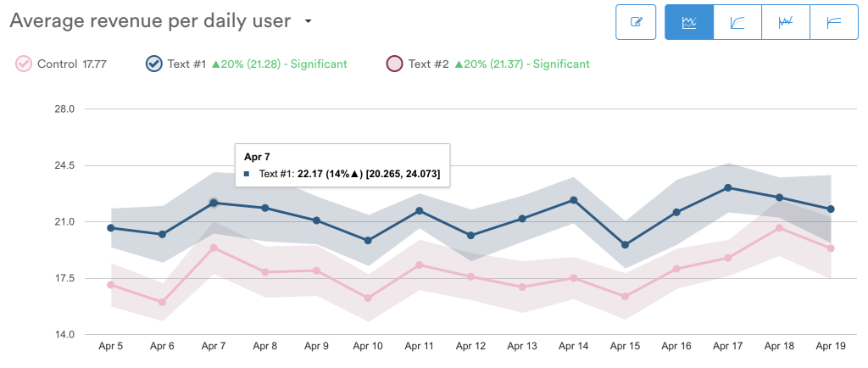Toggle the Control series checkbox

(23, 64)
